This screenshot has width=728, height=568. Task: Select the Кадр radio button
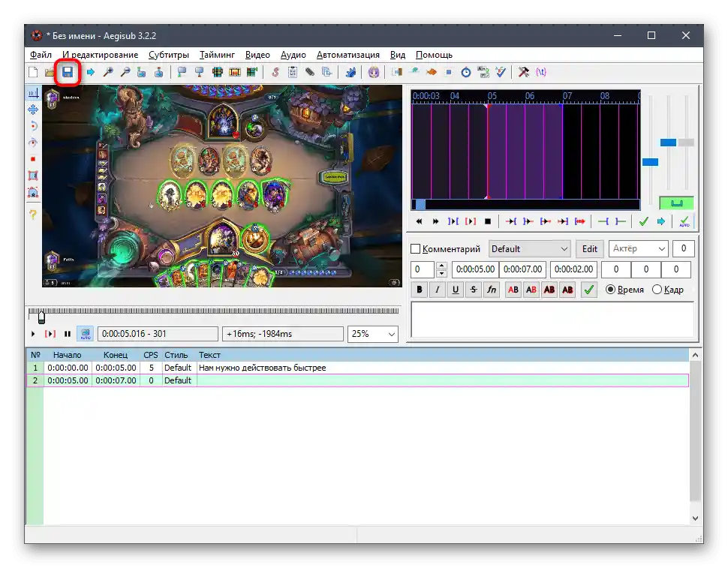pos(657,290)
